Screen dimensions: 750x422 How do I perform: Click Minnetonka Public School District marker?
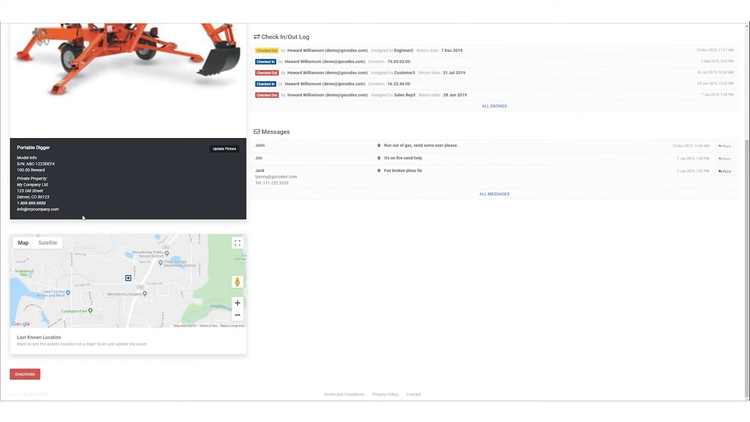167,253
